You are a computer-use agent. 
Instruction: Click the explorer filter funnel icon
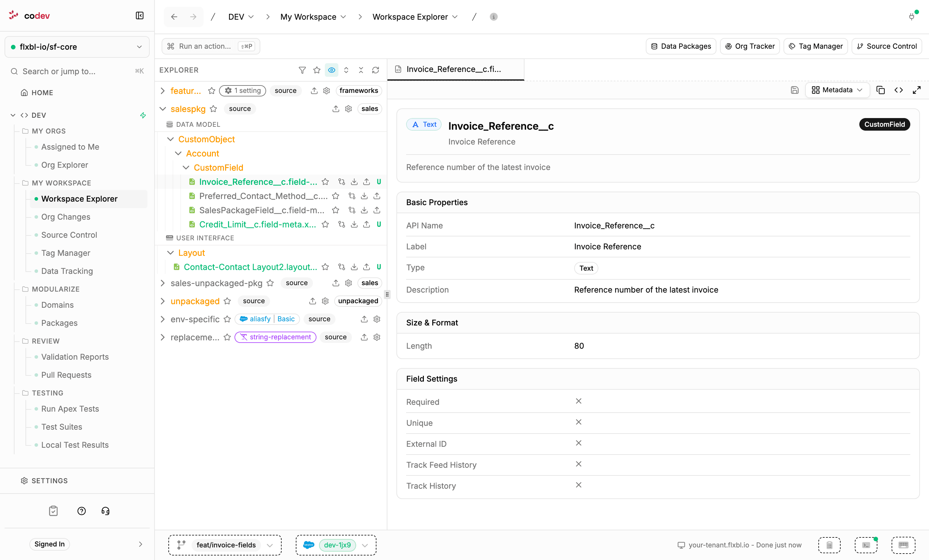[x=302, y=70]
